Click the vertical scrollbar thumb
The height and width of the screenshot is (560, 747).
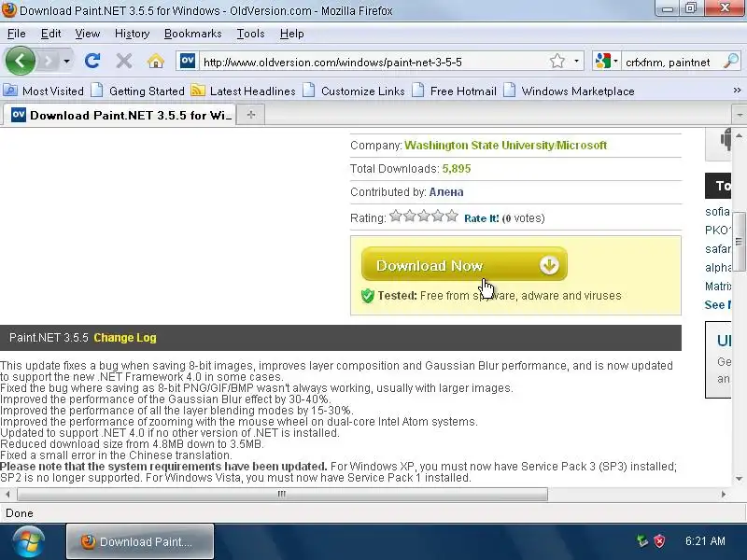(739, 242)
